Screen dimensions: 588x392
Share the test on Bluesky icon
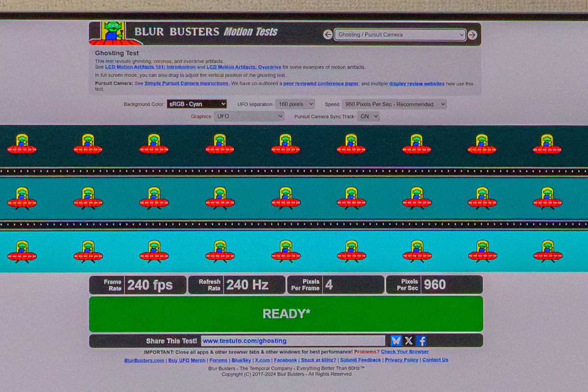tap(396, 341)
